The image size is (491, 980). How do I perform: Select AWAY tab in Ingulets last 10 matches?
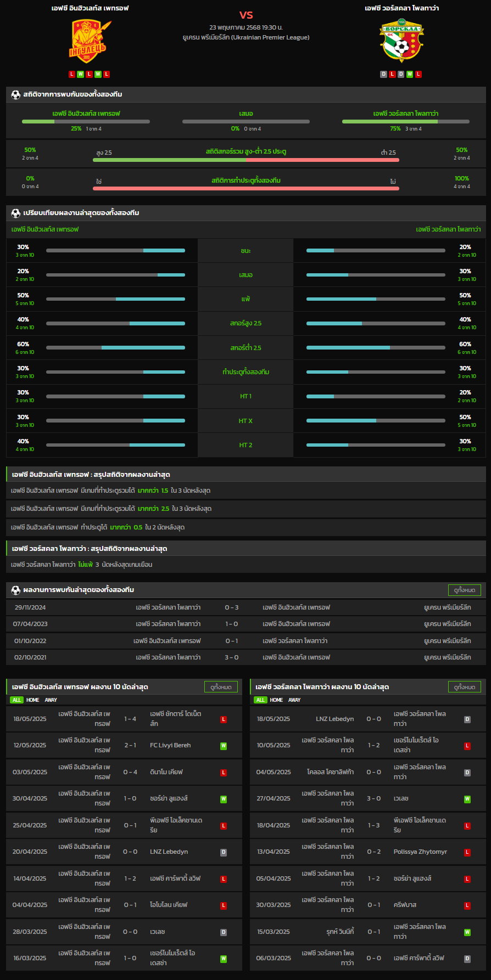51,700
